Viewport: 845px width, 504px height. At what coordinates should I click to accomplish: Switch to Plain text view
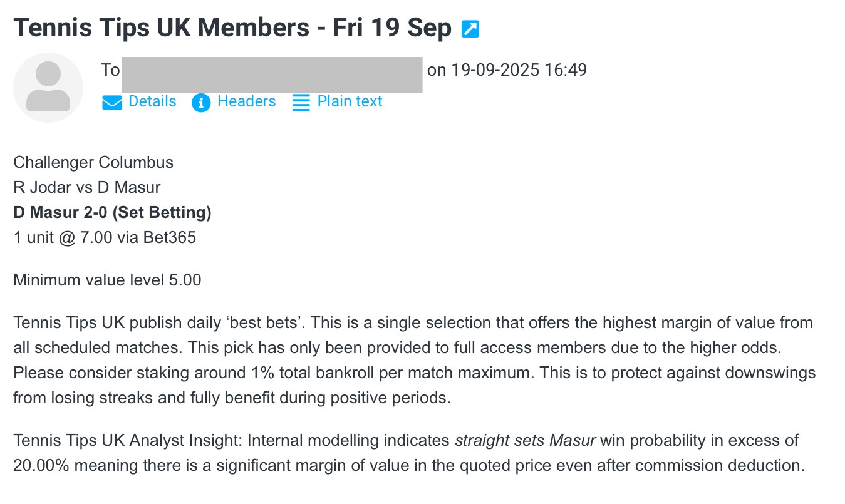pyautogui.click(x=350, y=101)
